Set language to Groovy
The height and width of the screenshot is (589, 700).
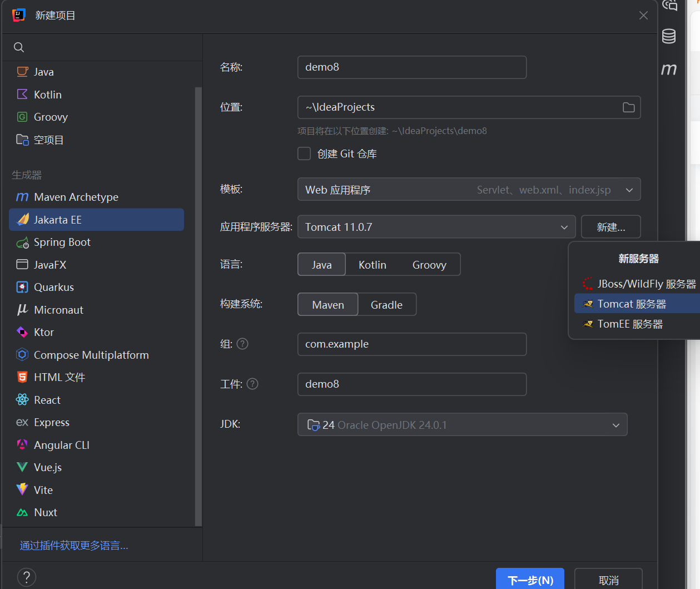click(x=429, y=265)
